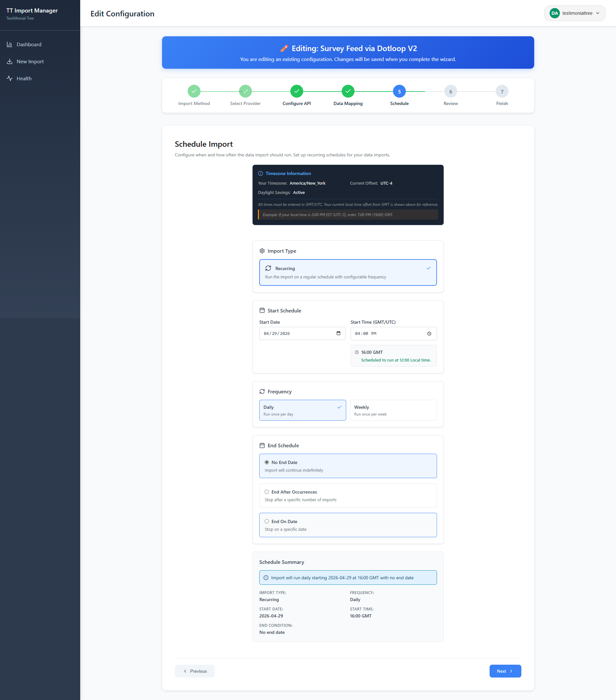Click the step 6 Review circle
Screen dimensions: 616x700
450,92
